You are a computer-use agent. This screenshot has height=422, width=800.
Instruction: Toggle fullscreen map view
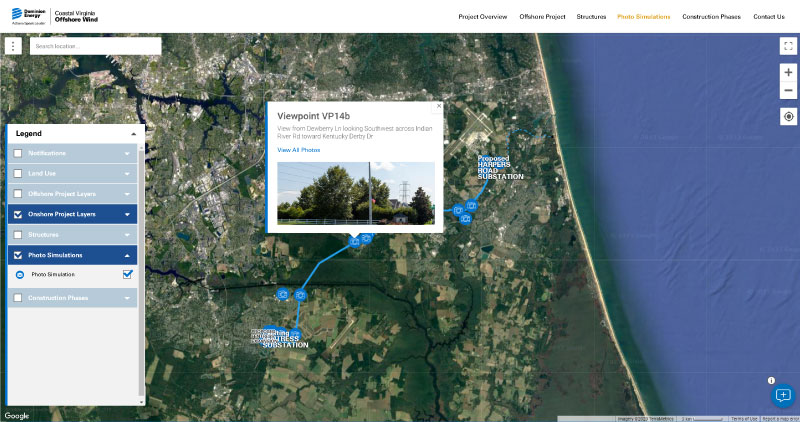click(788, 46)
